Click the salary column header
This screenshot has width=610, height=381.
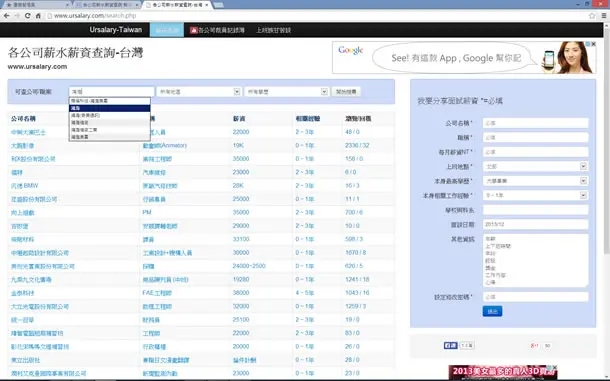tap(239, 119)
